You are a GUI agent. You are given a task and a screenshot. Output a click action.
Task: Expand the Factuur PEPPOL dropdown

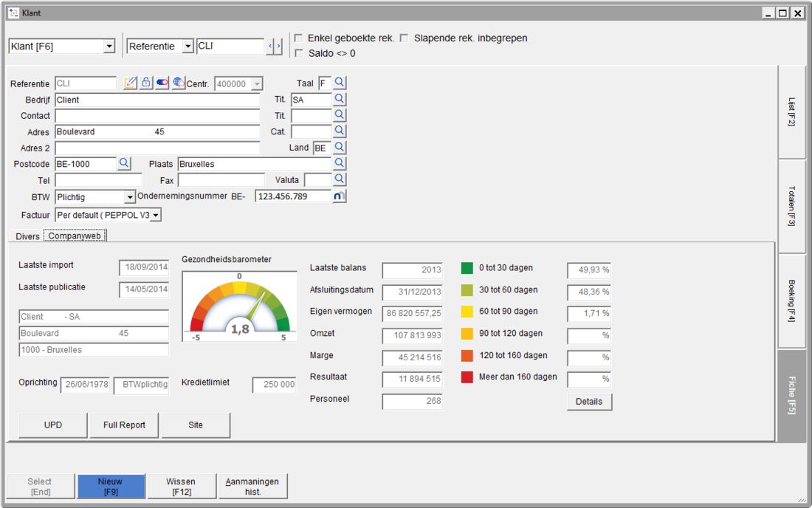tap(155, 215)
